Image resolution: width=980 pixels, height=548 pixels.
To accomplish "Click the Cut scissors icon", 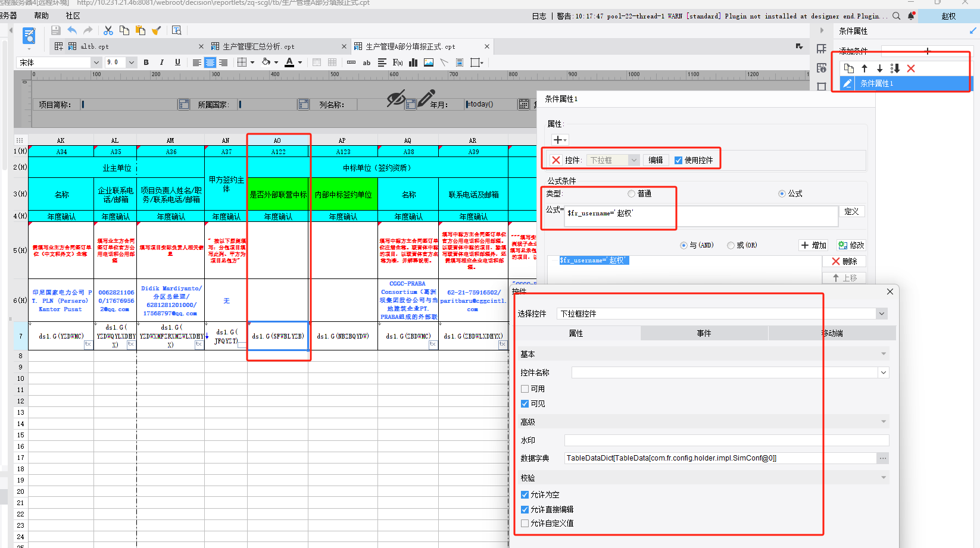I will tap(108, 30).
